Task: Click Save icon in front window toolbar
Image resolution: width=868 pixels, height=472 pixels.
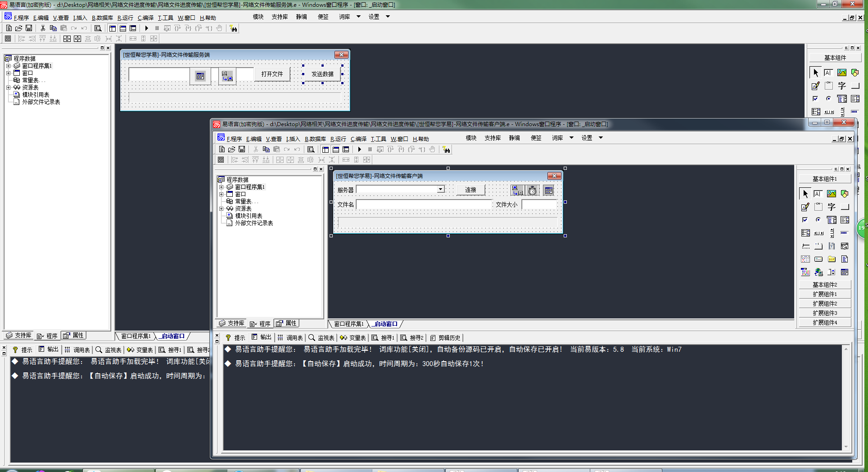Action: point(242,149)
